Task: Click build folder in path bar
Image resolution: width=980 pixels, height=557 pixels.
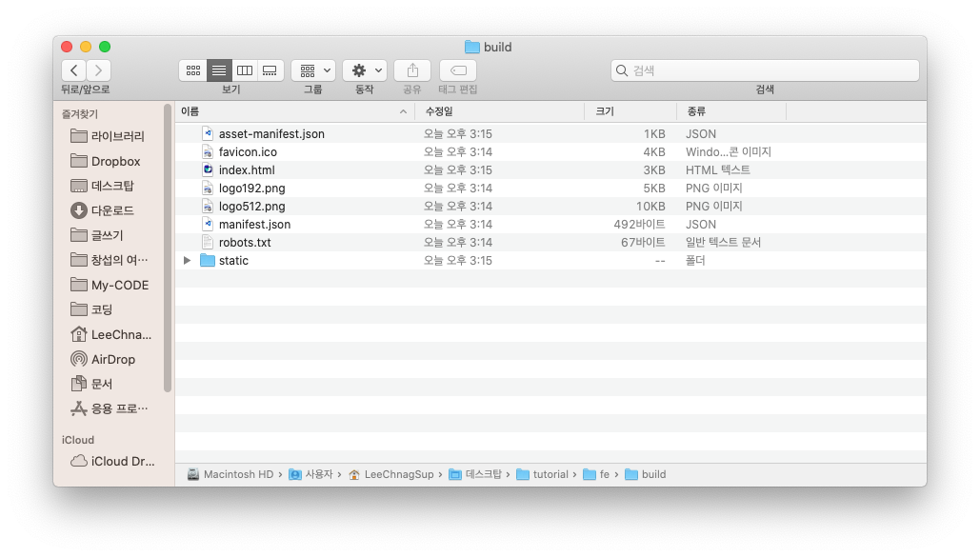Action: [x=646, y=474]
